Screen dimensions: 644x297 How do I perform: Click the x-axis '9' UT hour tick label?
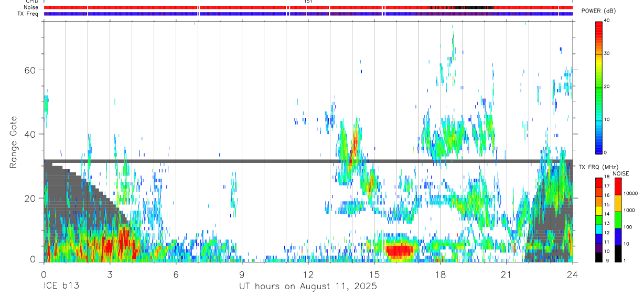click(x=242, y=275)
